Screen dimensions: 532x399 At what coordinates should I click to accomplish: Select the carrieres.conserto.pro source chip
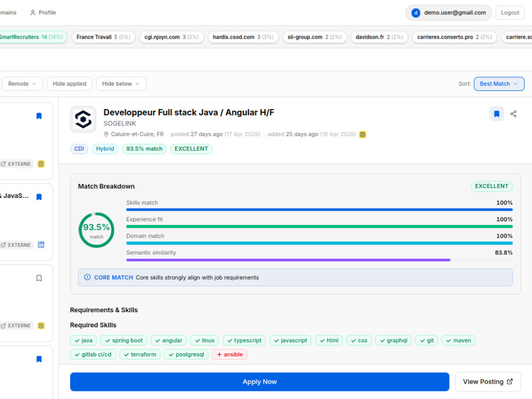click(x=455, y=37)
